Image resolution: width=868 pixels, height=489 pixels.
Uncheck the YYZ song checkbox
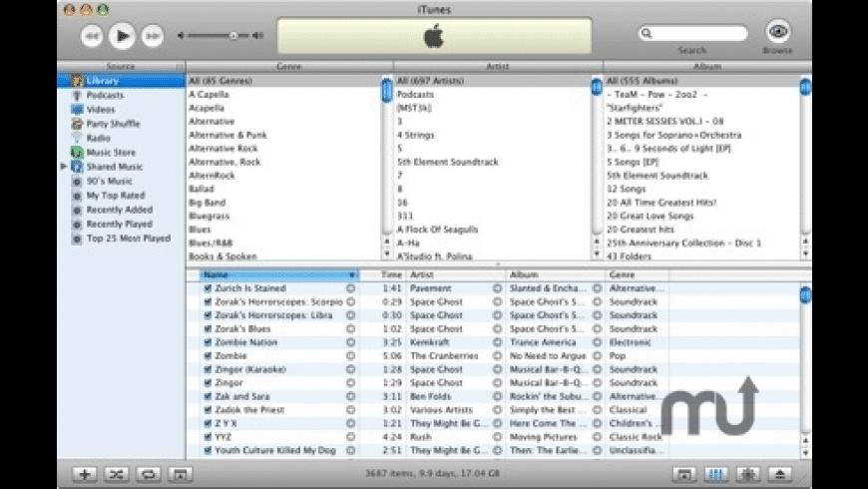tap(208, 437)
